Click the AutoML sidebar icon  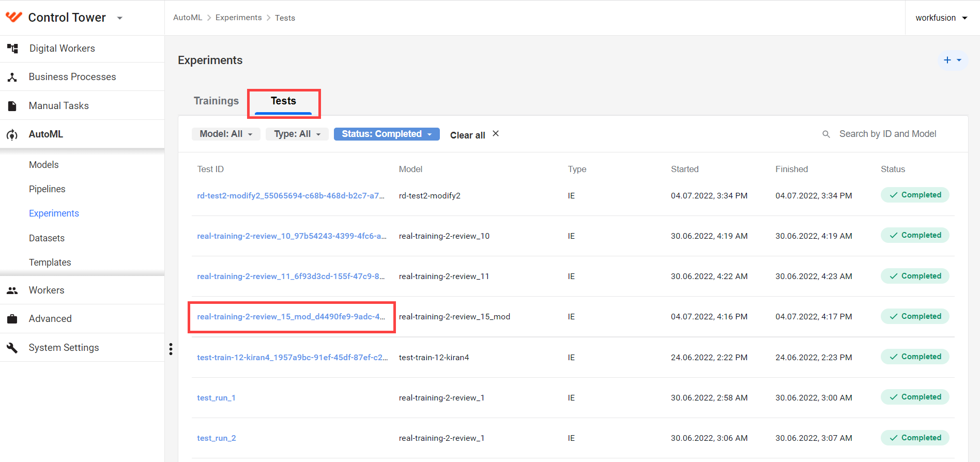(x=12, y=135)
